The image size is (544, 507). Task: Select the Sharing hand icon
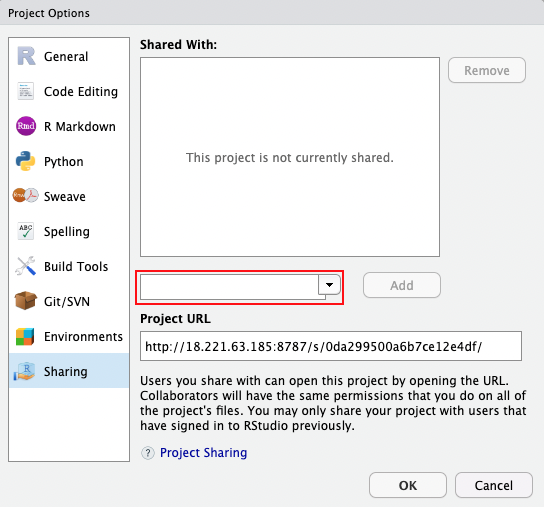25,371
